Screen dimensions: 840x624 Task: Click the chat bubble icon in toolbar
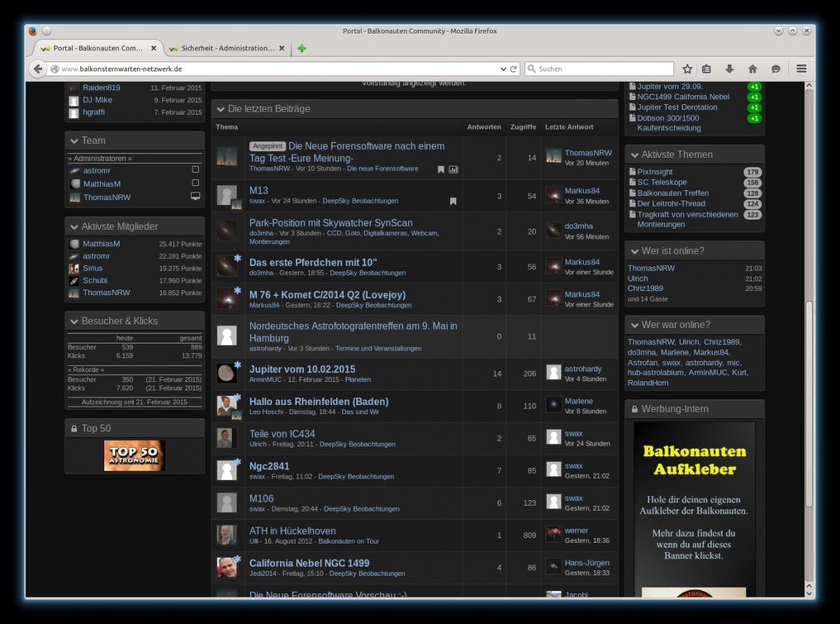point(776,69)
